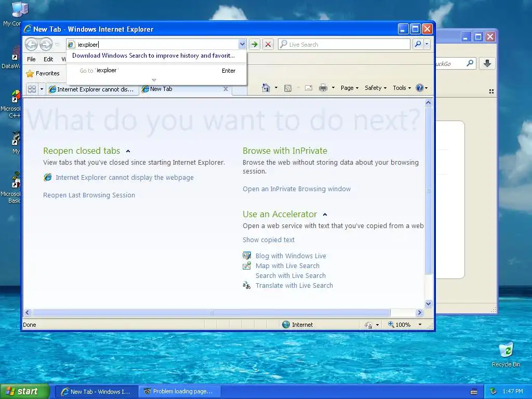
Task: Reopen Internet Explorer cannot display the webpage
Action: tap(125, 178)
